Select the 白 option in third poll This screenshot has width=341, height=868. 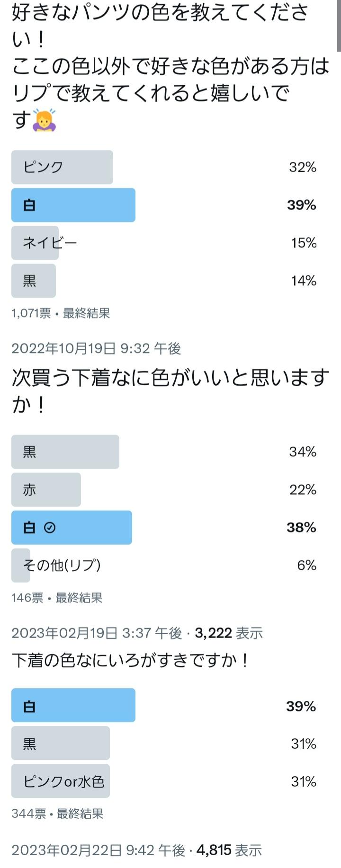click(x=164, y=705)
